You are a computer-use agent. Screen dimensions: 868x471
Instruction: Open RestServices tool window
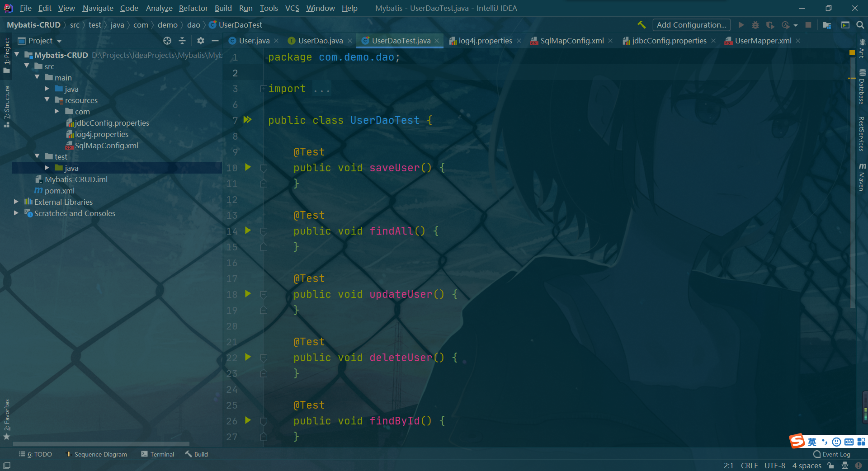pos(862,134)
